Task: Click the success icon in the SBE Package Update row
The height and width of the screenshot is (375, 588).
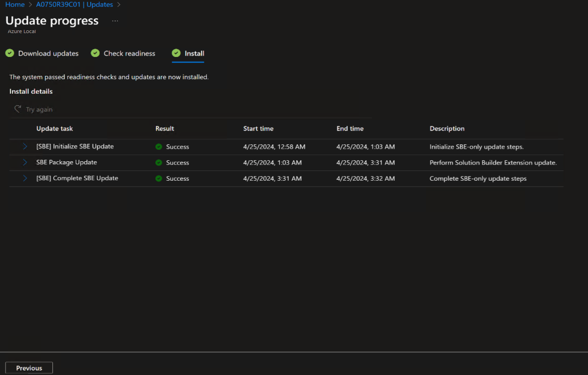Action: coord(159,163)
